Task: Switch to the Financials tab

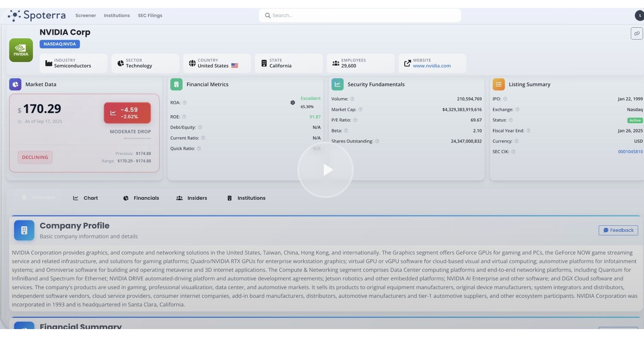Action: tap(141, 198)
